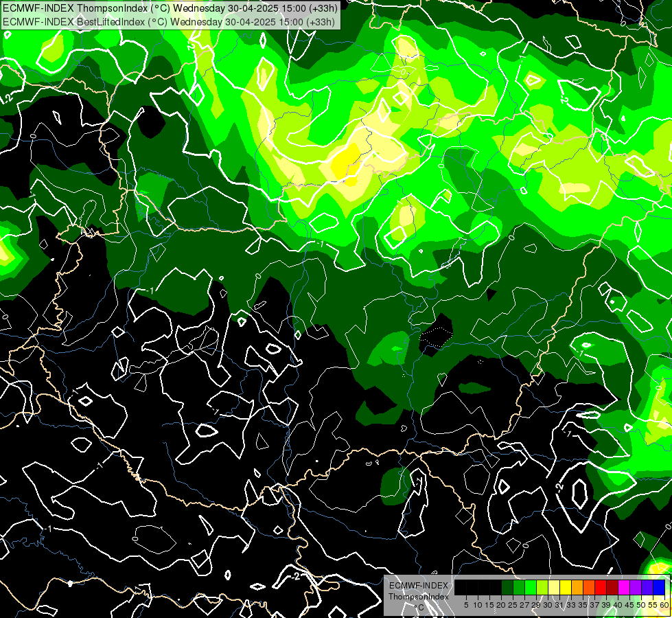Click the ThompsonIndex label in the legend
Screen dimensions: 672x618
[419, 597]
